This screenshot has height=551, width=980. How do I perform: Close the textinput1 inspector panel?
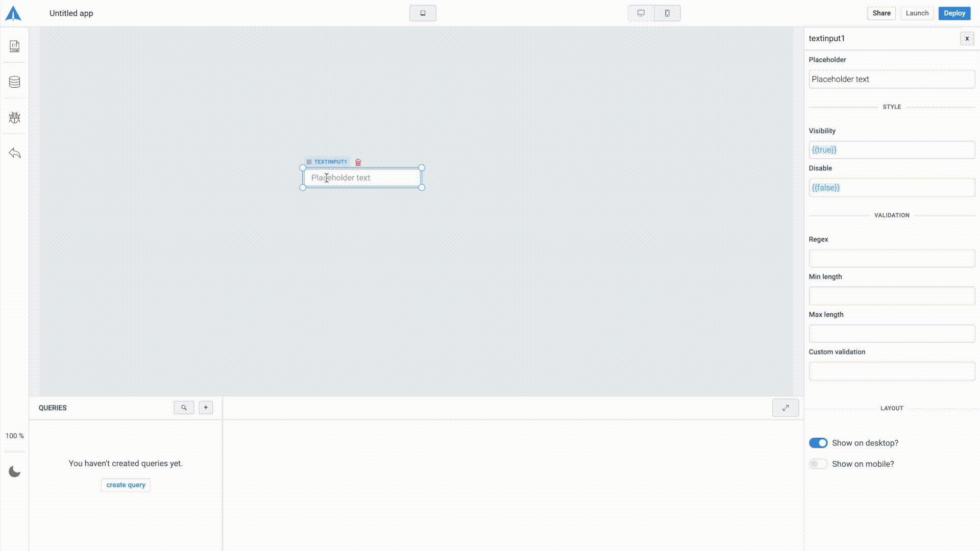tap(967, 38)
